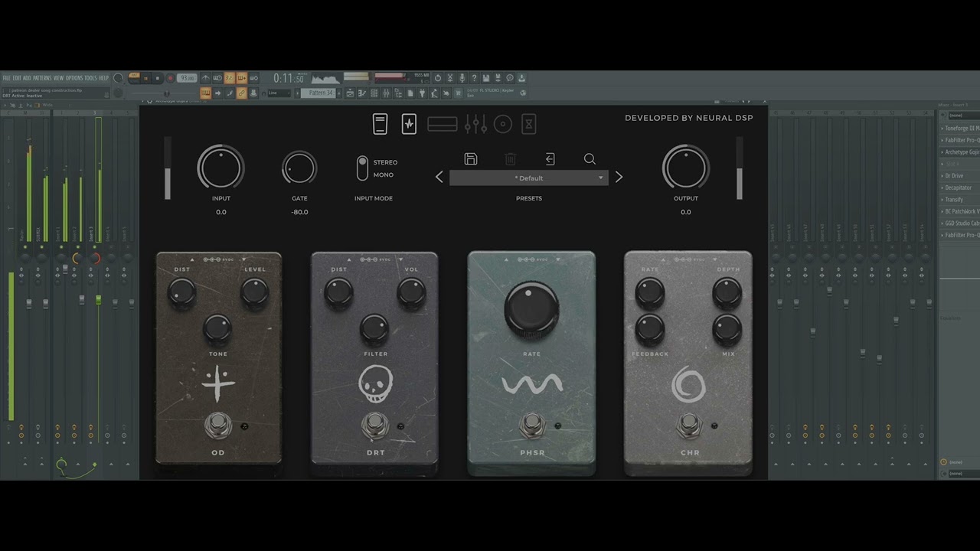This screenshot has width=980, height=551.
Task: Toggle the PHSR pedal footswitch
Action: click(x=531, y=425)
